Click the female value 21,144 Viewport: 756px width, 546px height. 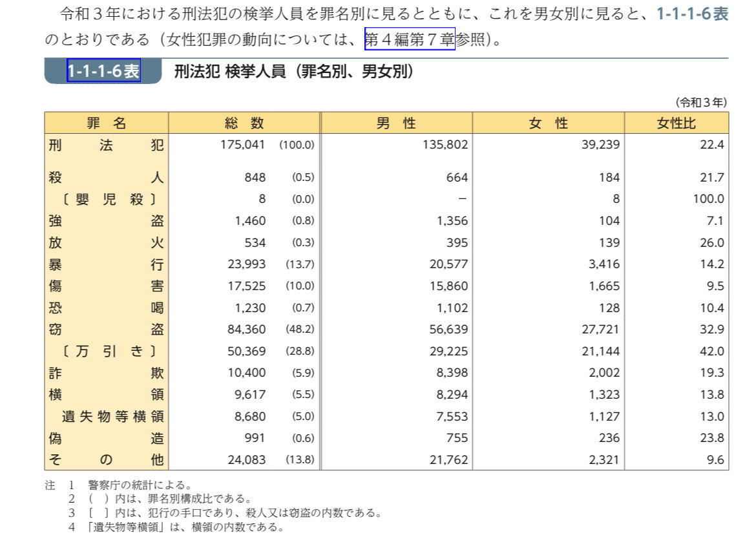[x=600, y=351]
